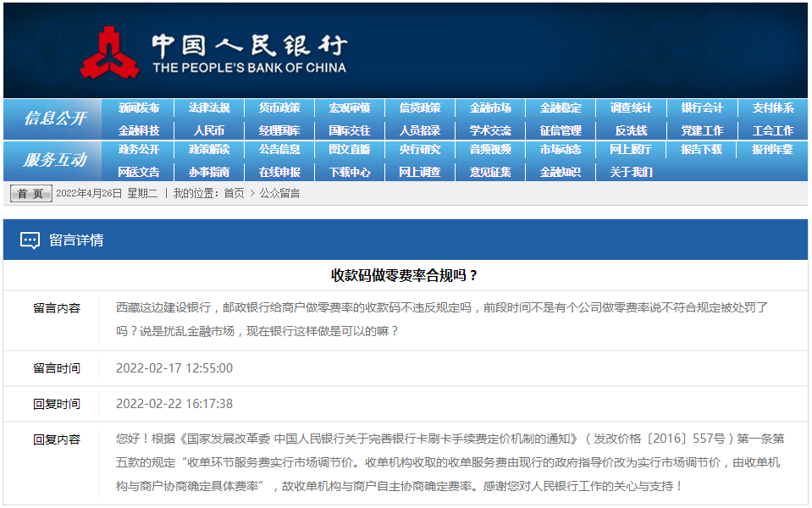Open 网上调查 page
The width and height of the screenshot is (812, 508).
(420, 172)
